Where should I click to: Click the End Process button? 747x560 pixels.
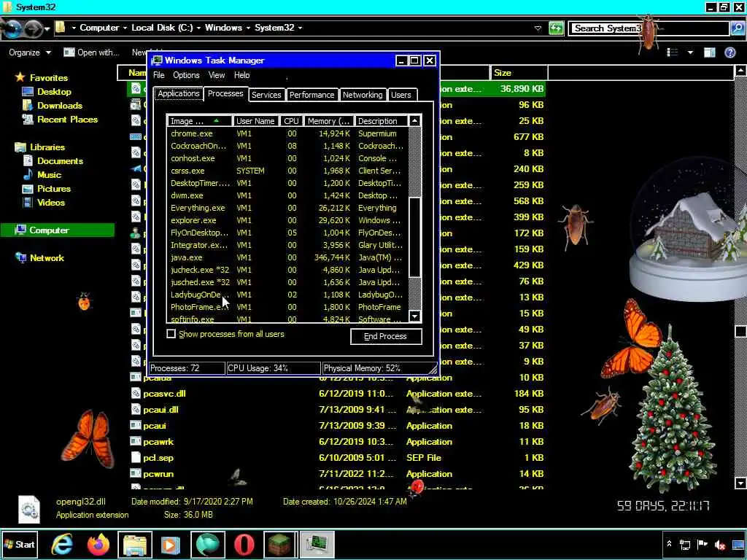coord(385,336)
